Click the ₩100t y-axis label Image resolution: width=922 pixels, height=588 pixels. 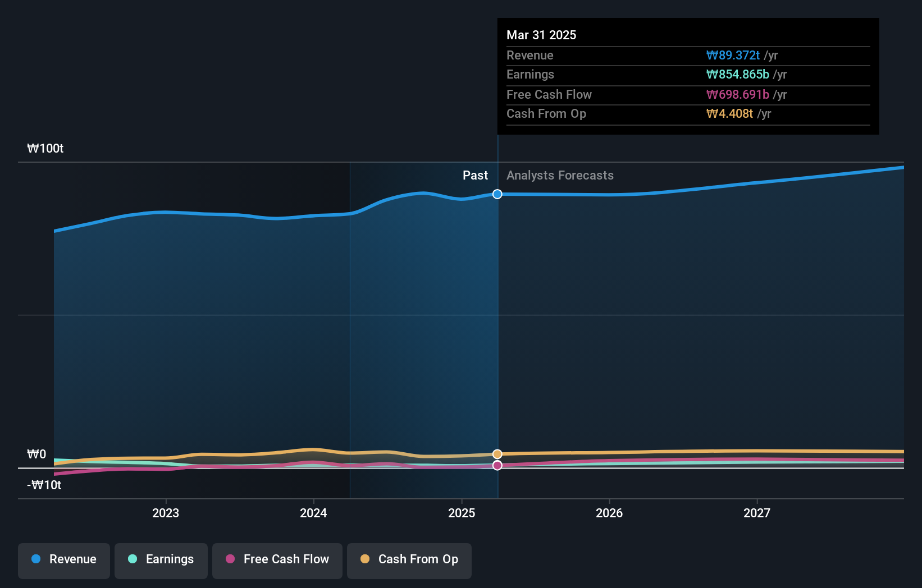click(x=45, y=149)
